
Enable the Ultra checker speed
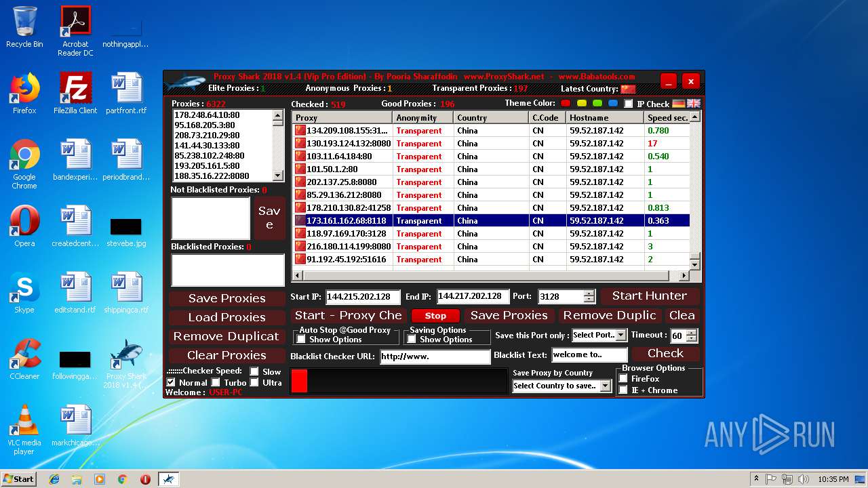click(x=254, y=382)
